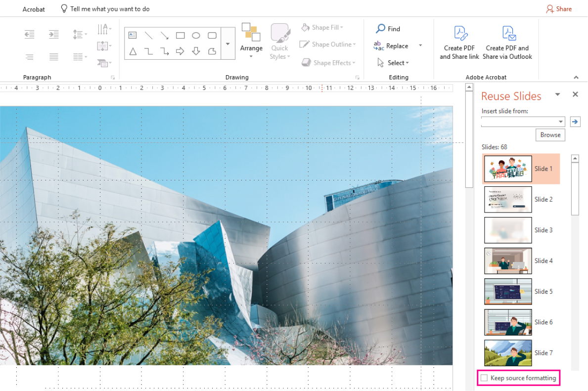This screenshot has width=588, height=391.
Task: Open the text direction menu
Action: pos(104,29)
